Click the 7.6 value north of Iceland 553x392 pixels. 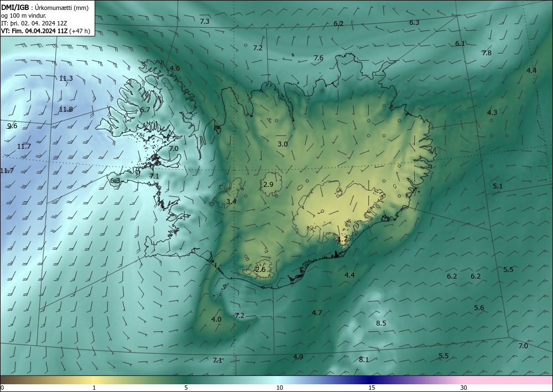319,58
